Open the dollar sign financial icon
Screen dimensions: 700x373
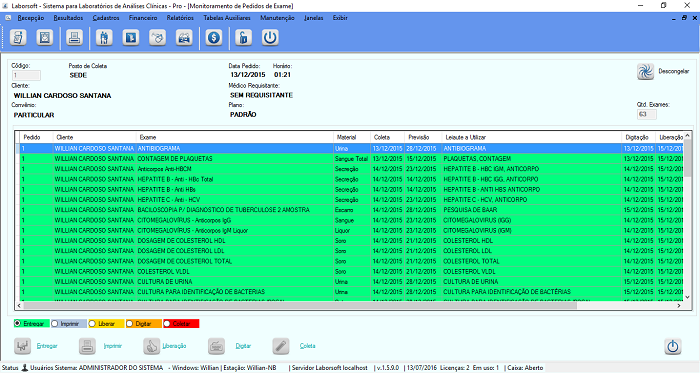click(214, 37)
